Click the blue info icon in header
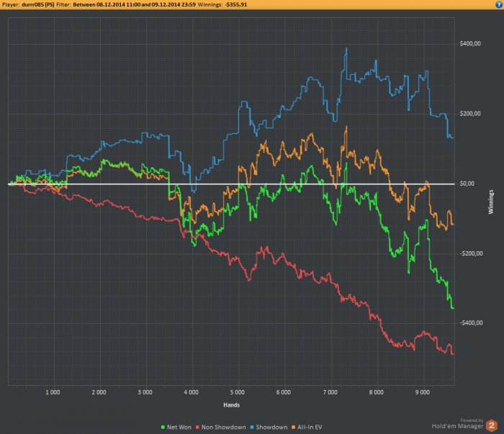Image resolution: width=504 pixels, height=434 pixels. (x=499, y=4)
